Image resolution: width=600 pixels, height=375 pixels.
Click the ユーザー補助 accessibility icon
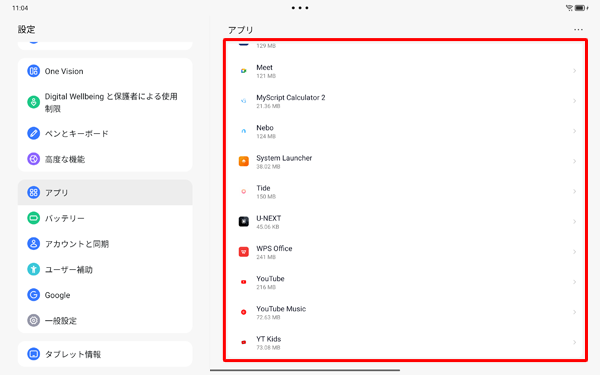pos(33,269)
